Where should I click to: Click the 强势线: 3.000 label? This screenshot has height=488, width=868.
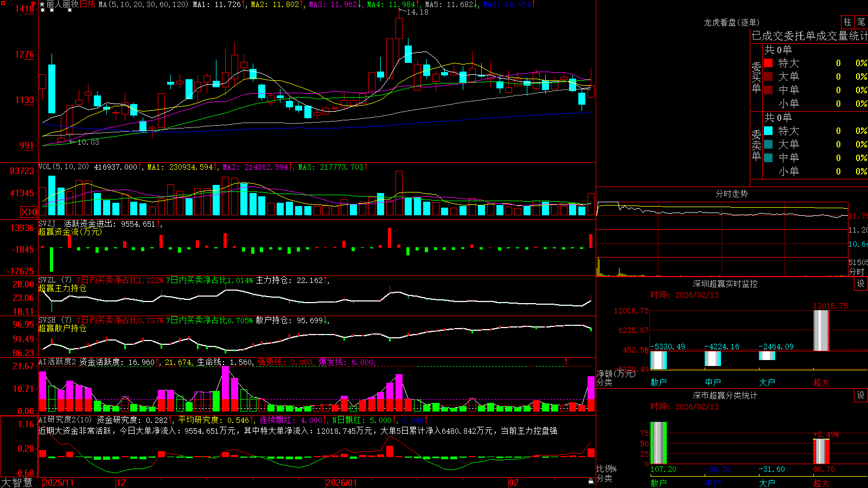[x=285, y=362]
